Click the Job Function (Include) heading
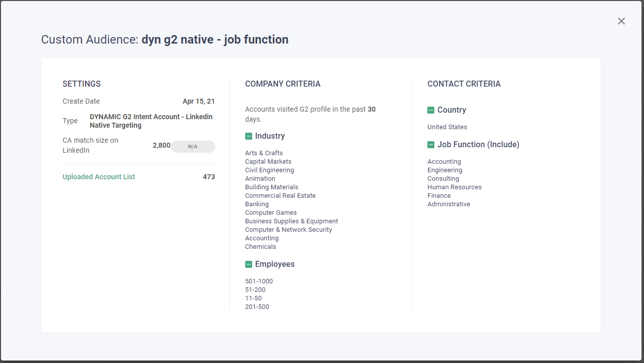 (x=478, y=145)
